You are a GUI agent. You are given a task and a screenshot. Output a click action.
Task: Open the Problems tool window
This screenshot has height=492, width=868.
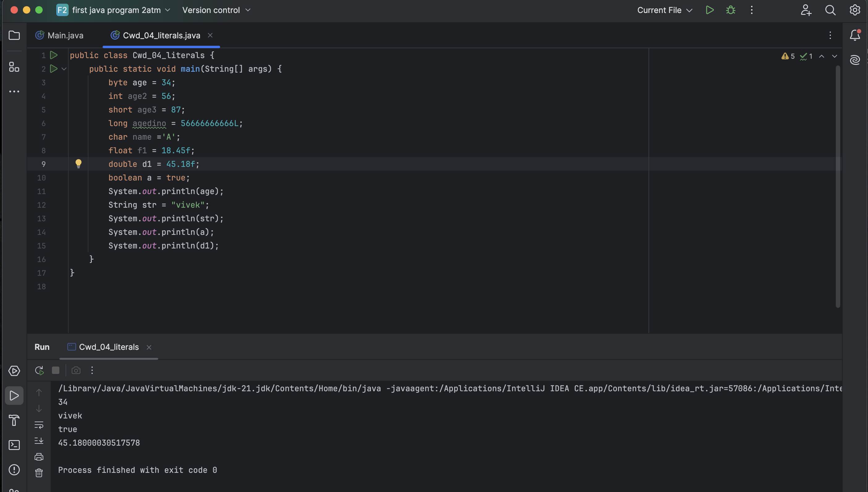14,470
